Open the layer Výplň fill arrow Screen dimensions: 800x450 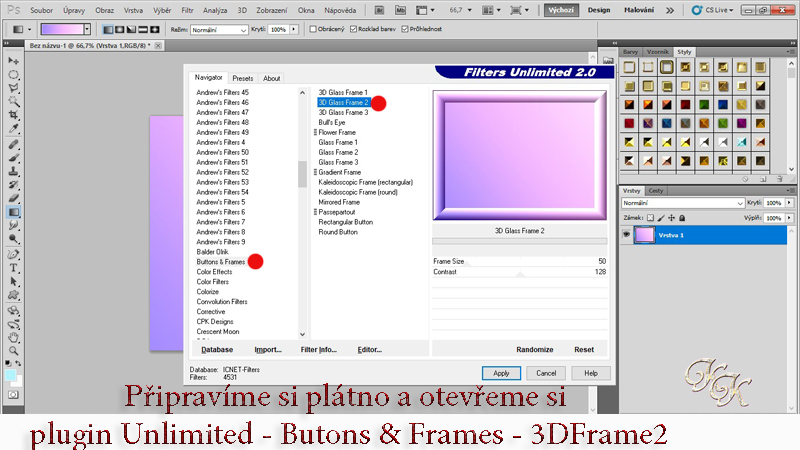click(x=789, y=218)
